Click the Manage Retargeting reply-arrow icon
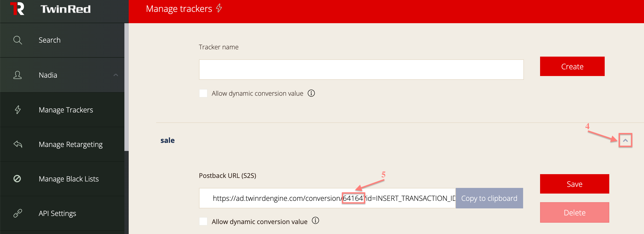 (x=18, y=144)
